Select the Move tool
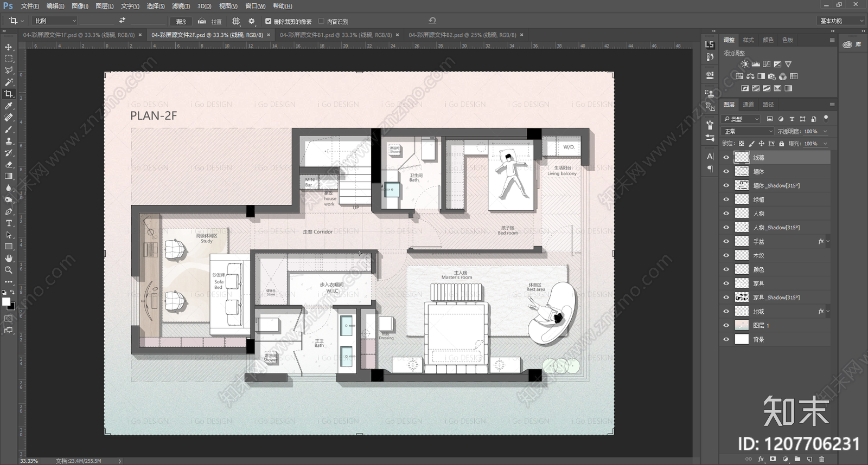Image resolution: width=868 pixels, height=465 pixels. point(9,47)
